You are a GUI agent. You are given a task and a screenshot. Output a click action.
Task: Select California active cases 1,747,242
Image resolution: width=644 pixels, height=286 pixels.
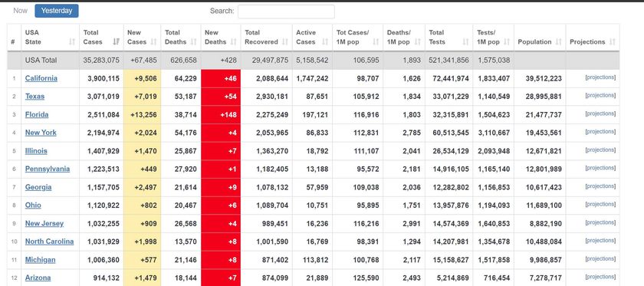(x=312, y=78)
